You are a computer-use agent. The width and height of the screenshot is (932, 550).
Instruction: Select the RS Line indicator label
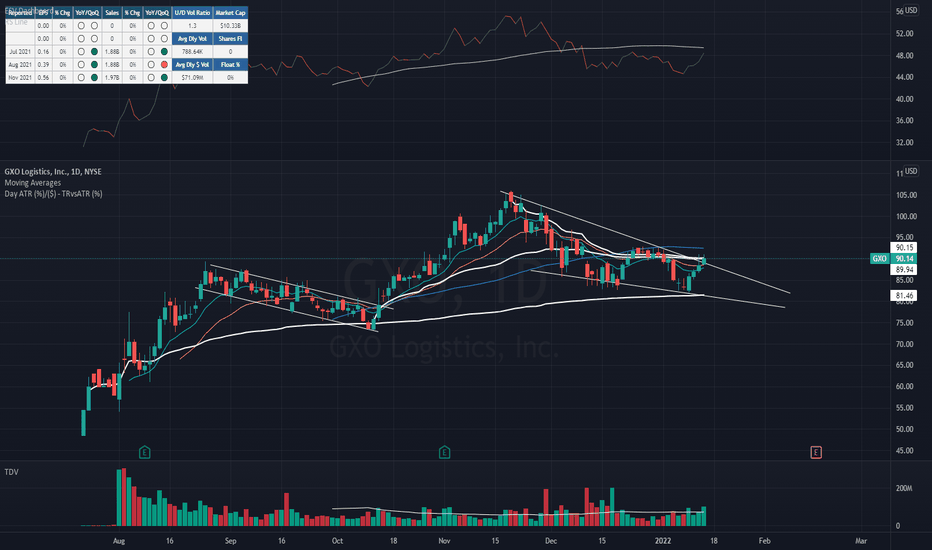(17, 22)
